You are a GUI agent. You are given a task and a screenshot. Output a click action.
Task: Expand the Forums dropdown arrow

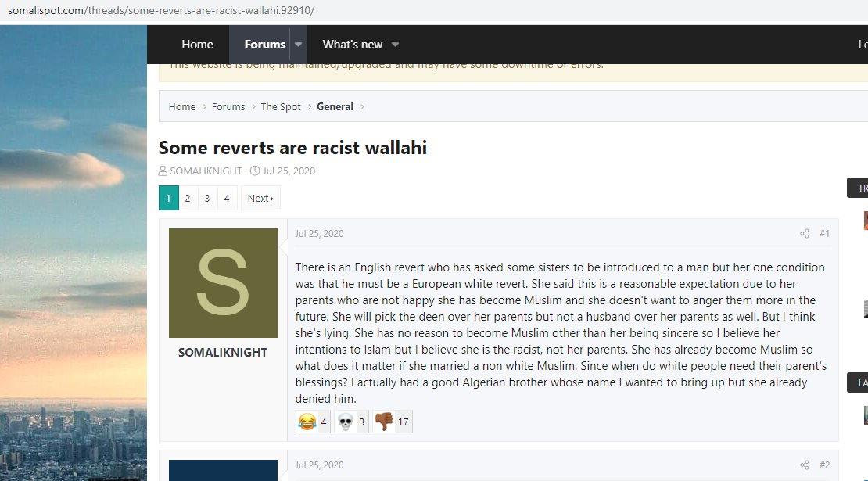pos(299,45)
